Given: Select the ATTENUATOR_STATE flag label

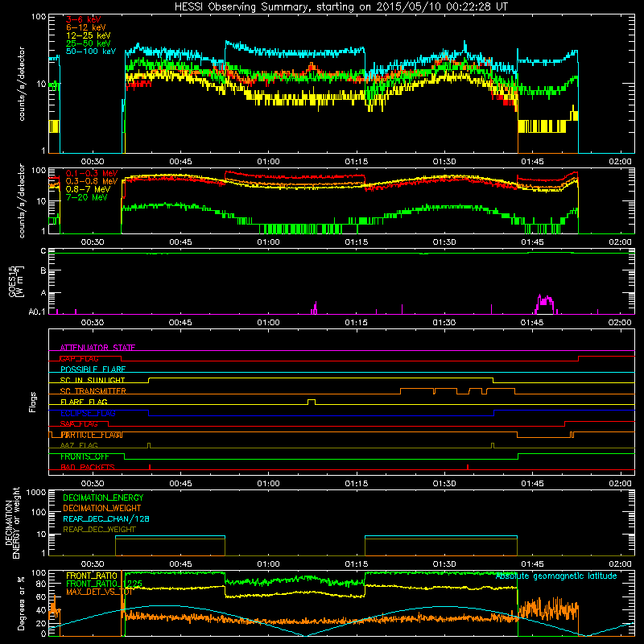Looking at the screenshot, I should 97,348.
